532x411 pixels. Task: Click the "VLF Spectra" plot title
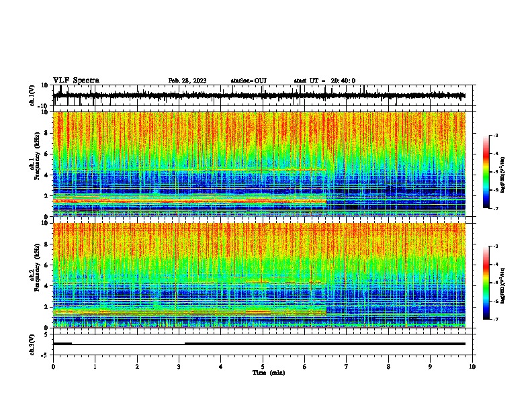pyautogui.click(x=76, y=80)
